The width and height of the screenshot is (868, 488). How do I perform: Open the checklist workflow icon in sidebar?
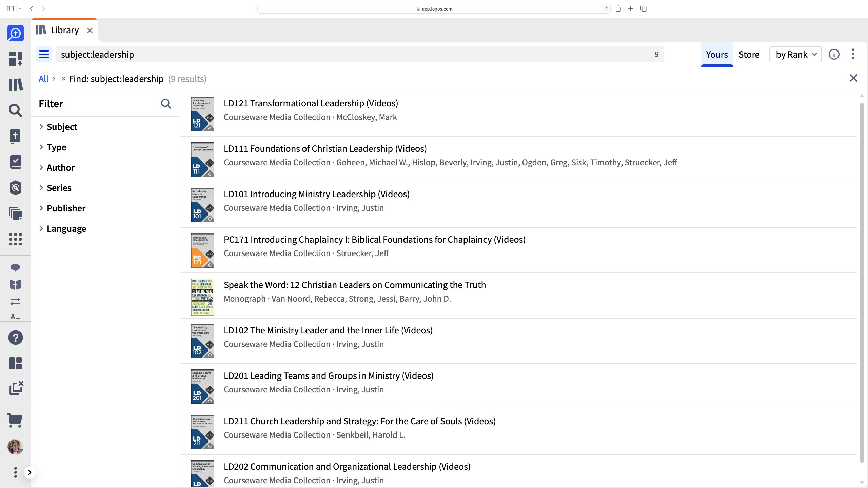point(15,162)
